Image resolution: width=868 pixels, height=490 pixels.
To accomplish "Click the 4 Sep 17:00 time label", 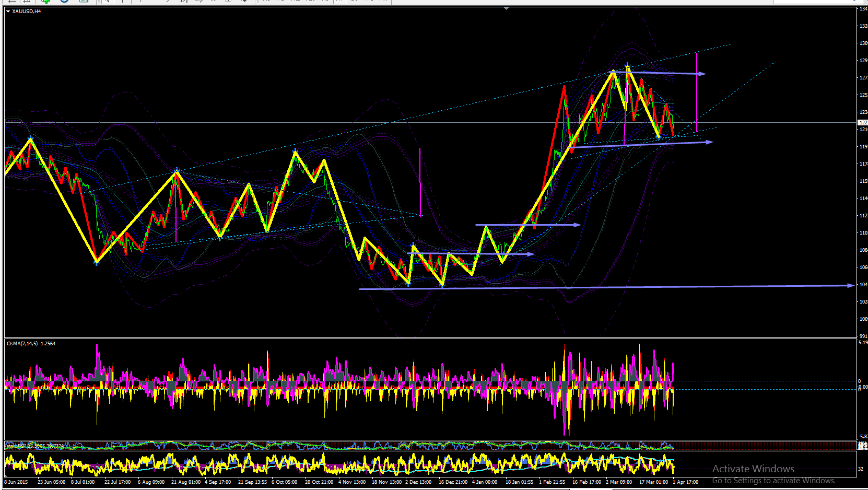I will pyautogui.click(x=218, y=482).
